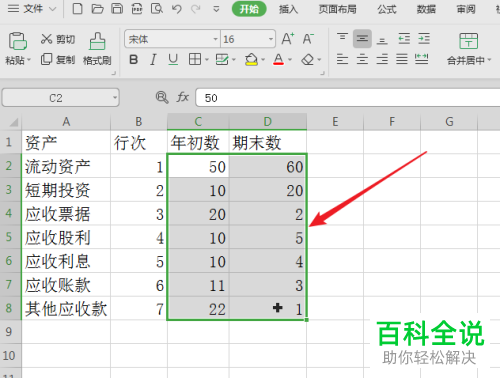Viewport: 500px width, 378px height.
Task: Click the Redo icon
Action: (x=196, y=9)
